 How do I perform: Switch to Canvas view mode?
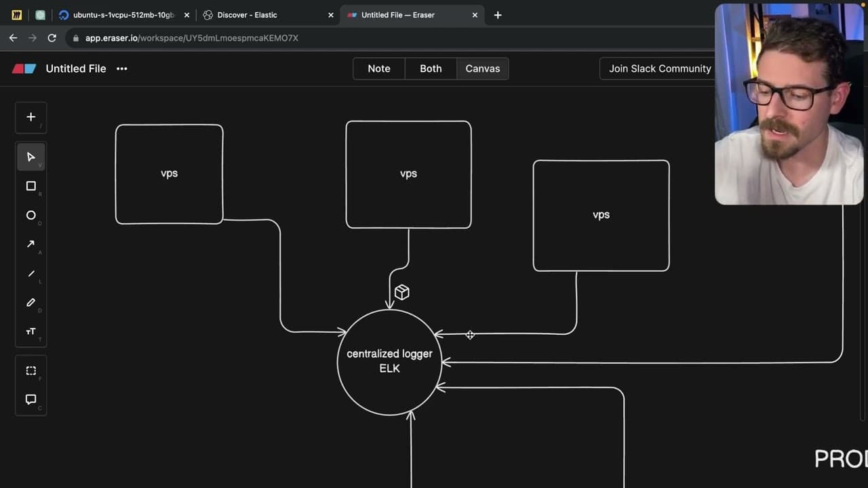pyautogui.click(x=483, y=68)
